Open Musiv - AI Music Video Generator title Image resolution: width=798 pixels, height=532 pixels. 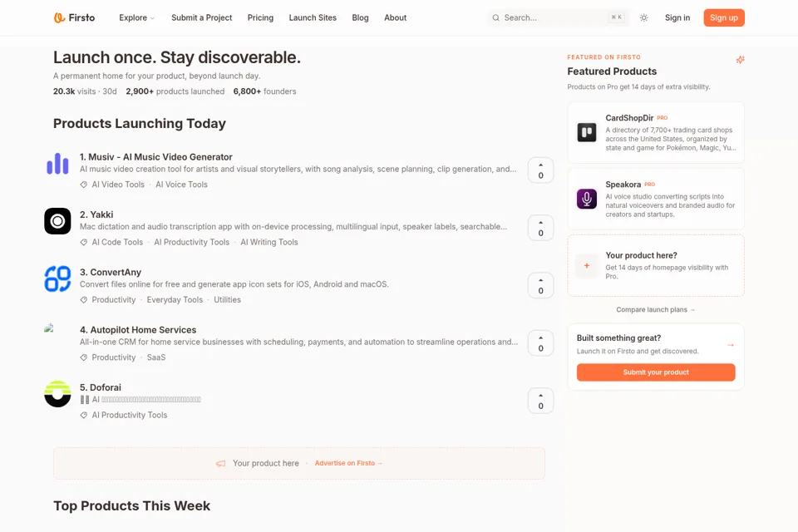[155, 157]
